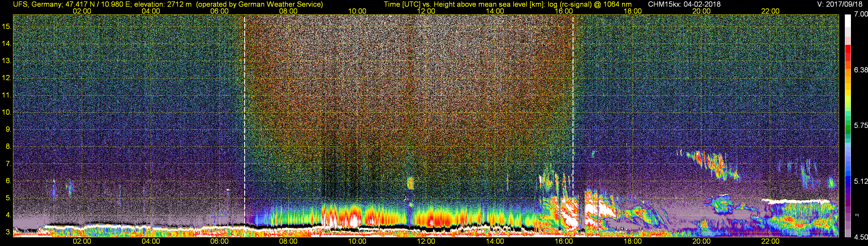Click the height axis label "11."

(x=7, y=95)
